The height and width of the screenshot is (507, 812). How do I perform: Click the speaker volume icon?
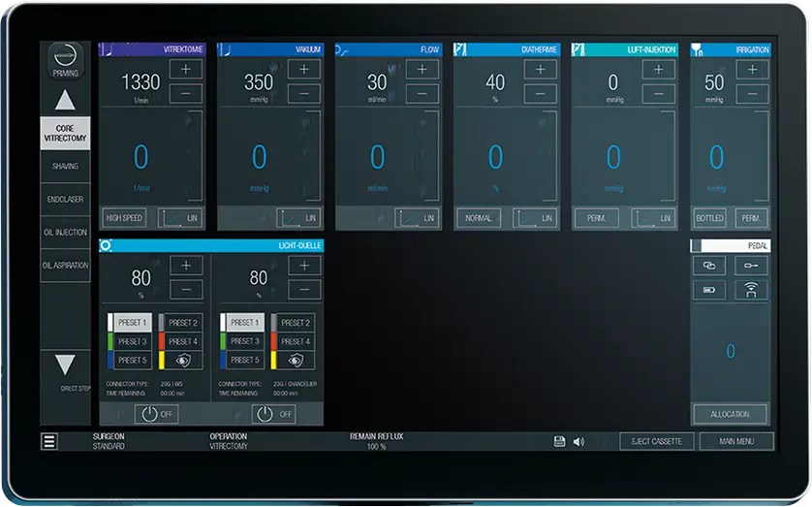click(x=578, y=442)
